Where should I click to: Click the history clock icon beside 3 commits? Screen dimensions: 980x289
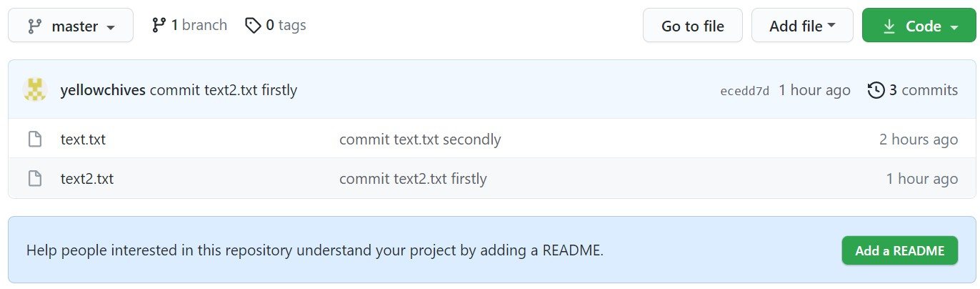coord(876,90)
